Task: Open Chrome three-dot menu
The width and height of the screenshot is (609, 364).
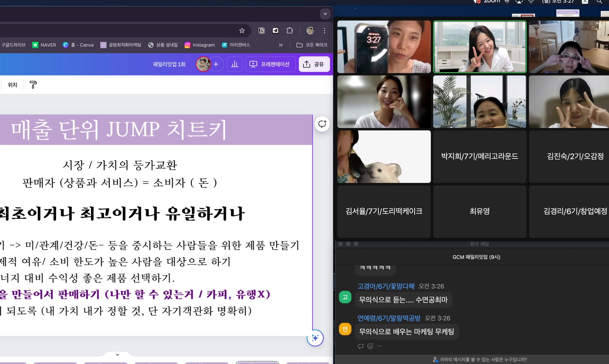Action: click(x=324, y=31)
